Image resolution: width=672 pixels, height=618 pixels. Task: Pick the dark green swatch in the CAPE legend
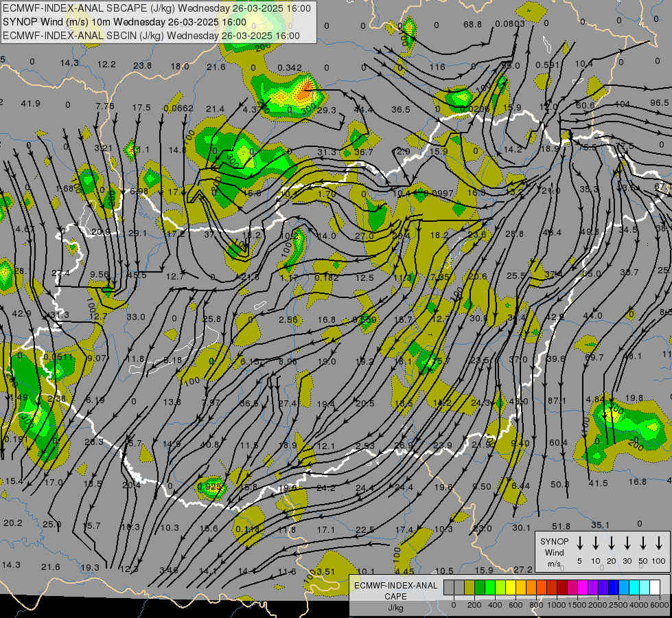(480, 587)
